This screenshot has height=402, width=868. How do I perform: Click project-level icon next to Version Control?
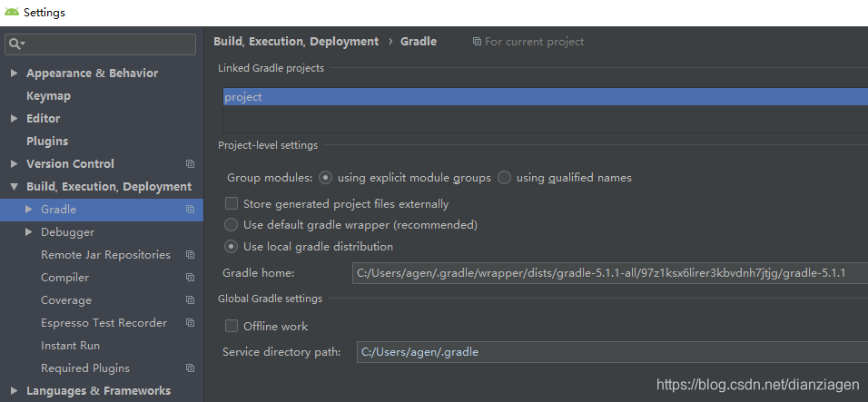191,164
